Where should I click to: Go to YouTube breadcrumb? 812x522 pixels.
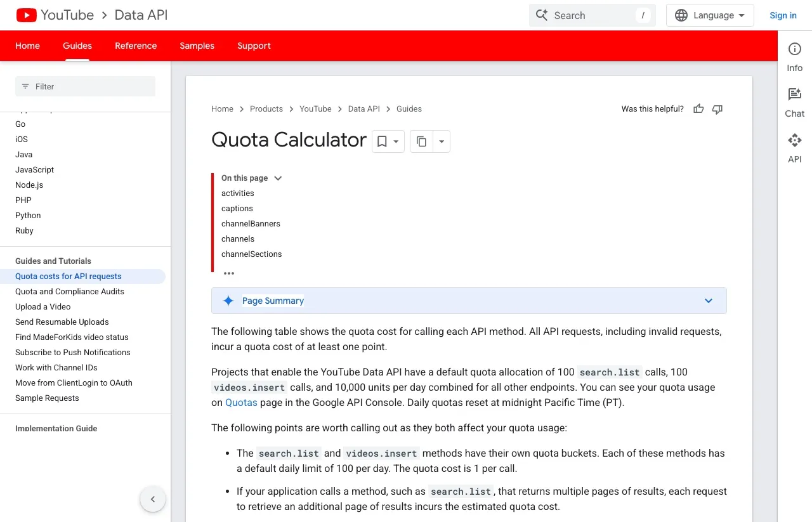(x=315, y=109)
